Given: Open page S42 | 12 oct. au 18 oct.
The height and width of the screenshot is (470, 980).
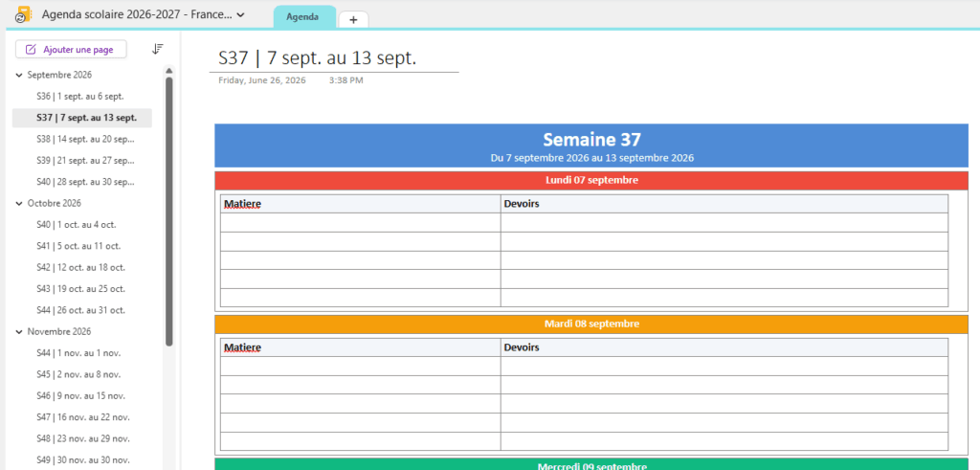Looking at the screenshot, I should pyautogui.click(x=82, y=267).
